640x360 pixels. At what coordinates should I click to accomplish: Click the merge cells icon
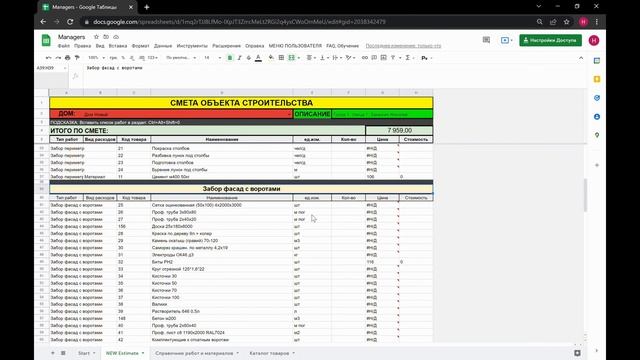pyautogui.click(x=291, y=58)
